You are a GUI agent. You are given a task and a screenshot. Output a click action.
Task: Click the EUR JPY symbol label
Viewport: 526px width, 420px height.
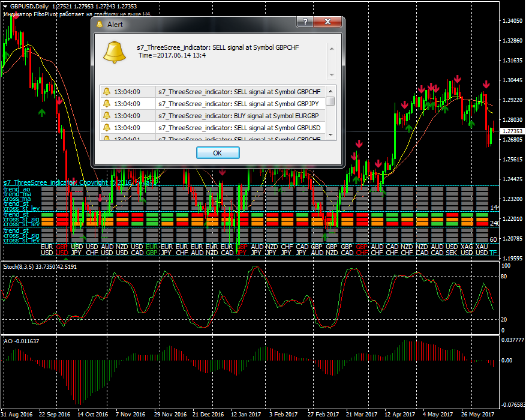coord(167,250)
